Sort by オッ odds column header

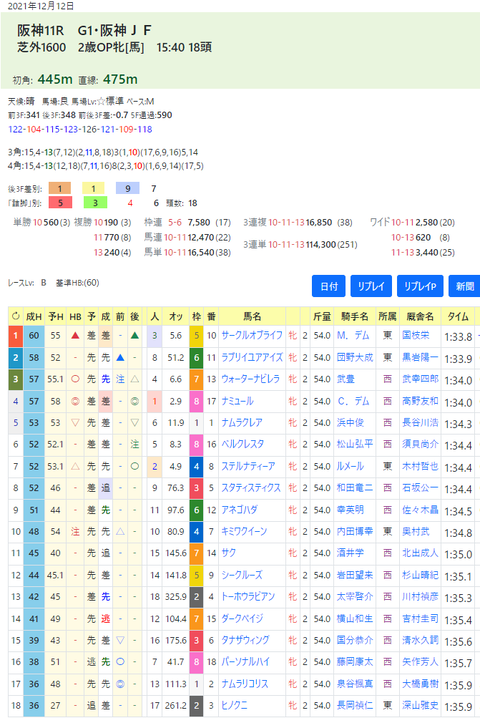(176, 316)
